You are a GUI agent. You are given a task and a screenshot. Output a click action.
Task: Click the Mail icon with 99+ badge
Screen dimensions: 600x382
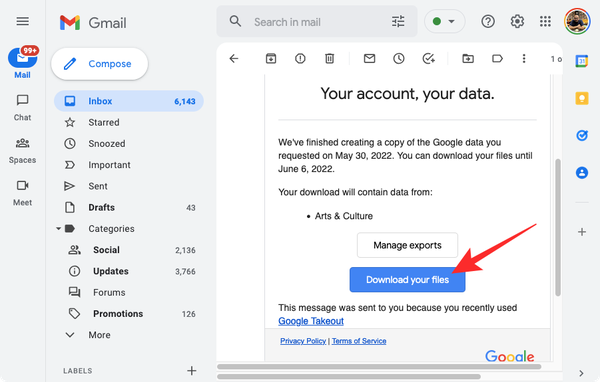click(23, 58)
